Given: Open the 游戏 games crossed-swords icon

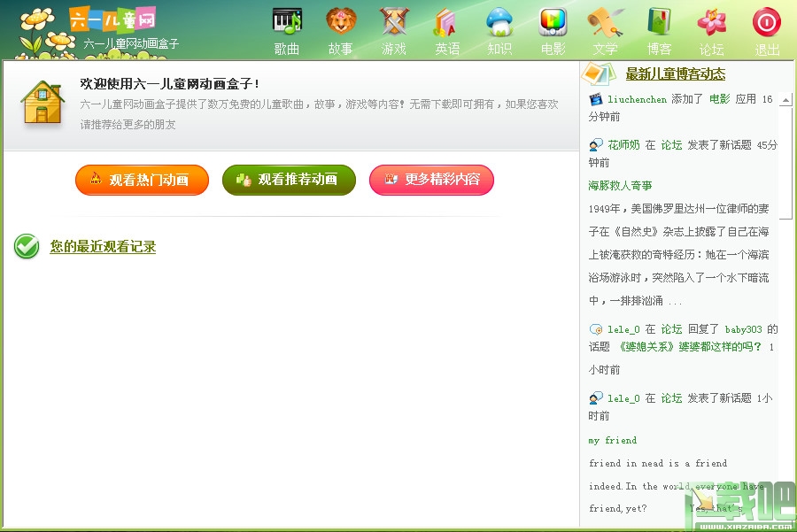Looking at the screenshot, I should tap(394, 21).
